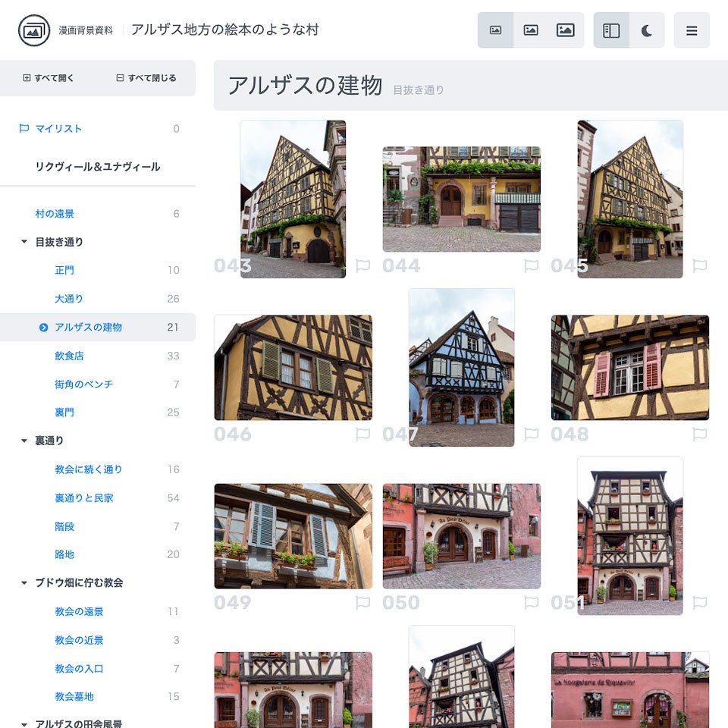
Task: Collapse the 目抜き通り category
Action: (x=24, y=241)
